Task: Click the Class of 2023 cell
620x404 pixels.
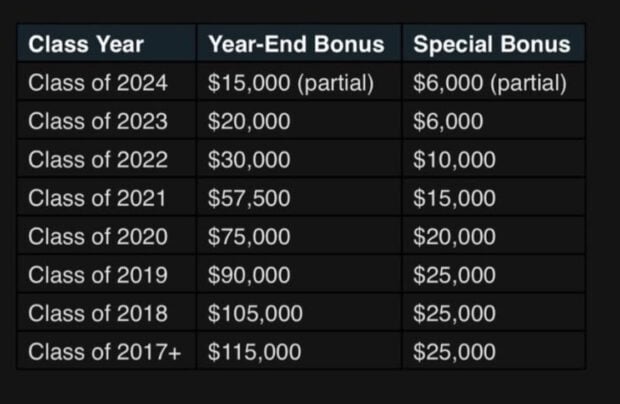Action: tap(98, 122)
